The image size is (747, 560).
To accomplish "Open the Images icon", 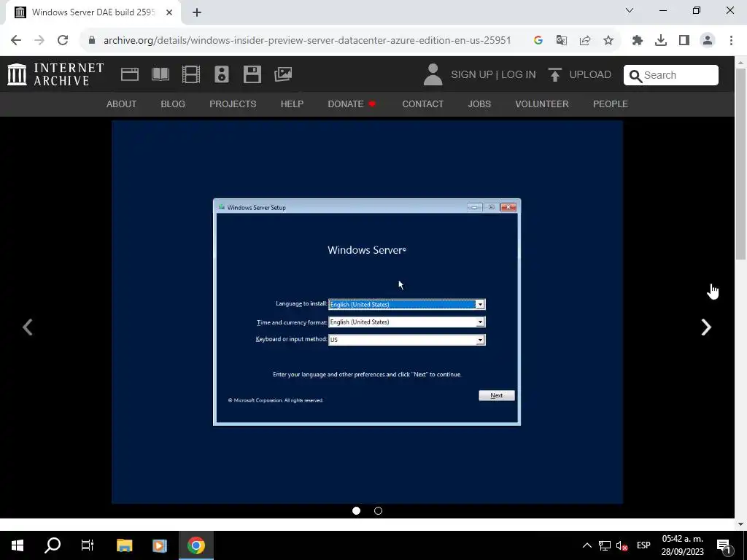I will coord(283,74).
